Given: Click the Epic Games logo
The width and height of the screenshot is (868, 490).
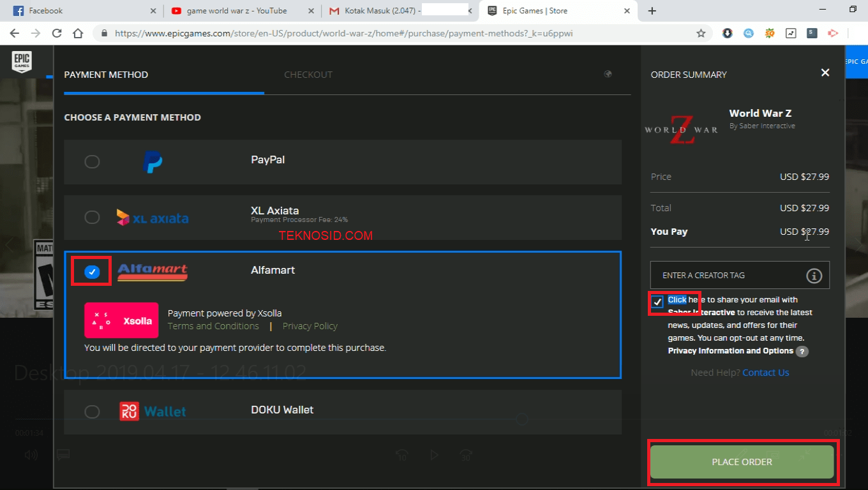Looking at the screenshot, I should 21,62.
